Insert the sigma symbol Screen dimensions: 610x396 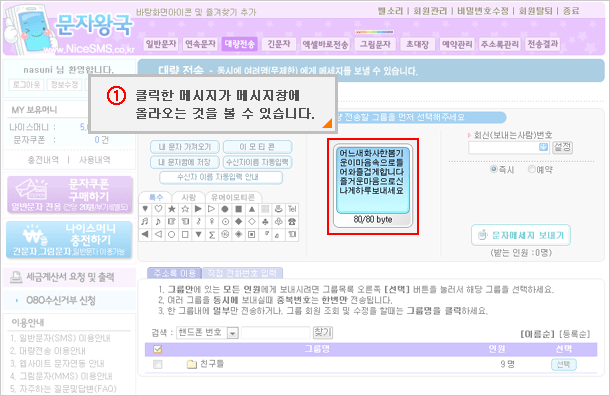(x=212, y=234)
